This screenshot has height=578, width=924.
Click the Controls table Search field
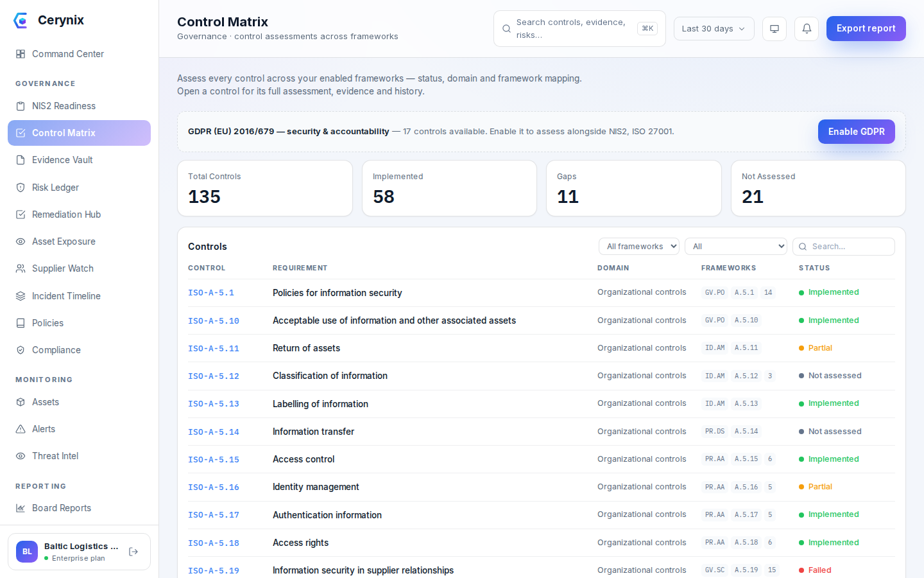[x=843, y=247]
